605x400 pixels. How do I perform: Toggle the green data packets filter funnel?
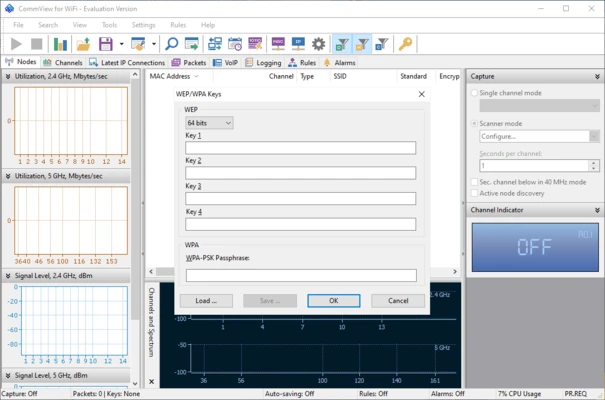[x=342, y=44]
